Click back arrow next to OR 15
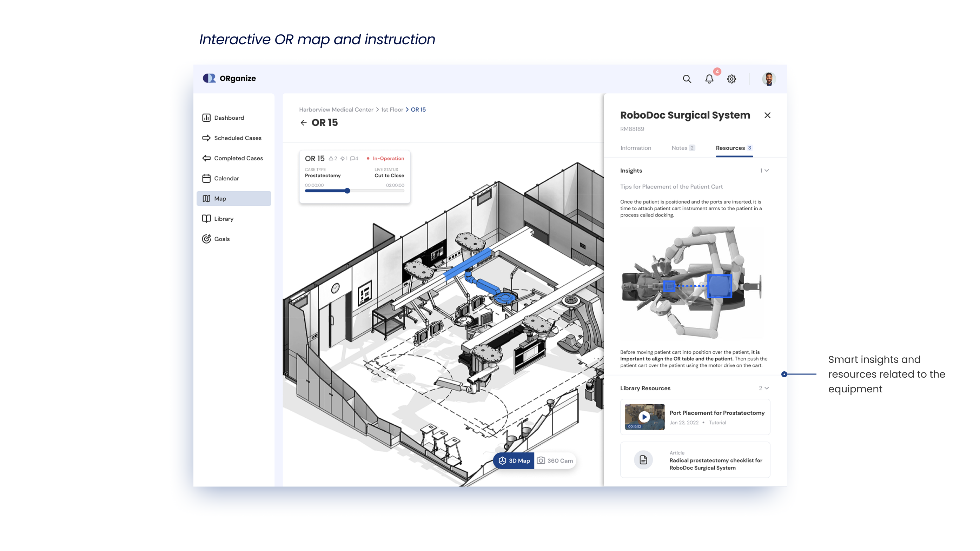Viewport: 980px width, 551px height. point(303,122)
